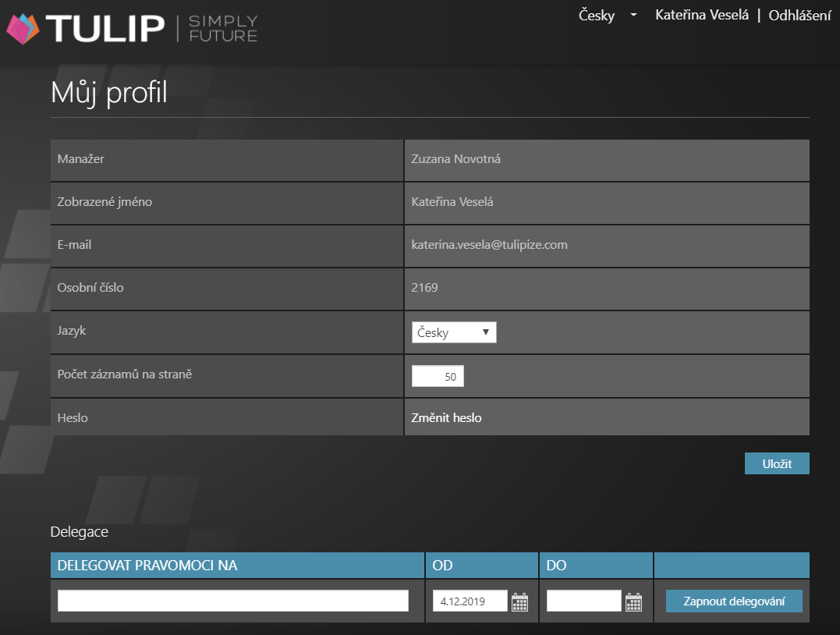Viewport: 840px width, 635px height.
Task: Open the Jazyk dropdown in profile table
Action: click(454, 332)
